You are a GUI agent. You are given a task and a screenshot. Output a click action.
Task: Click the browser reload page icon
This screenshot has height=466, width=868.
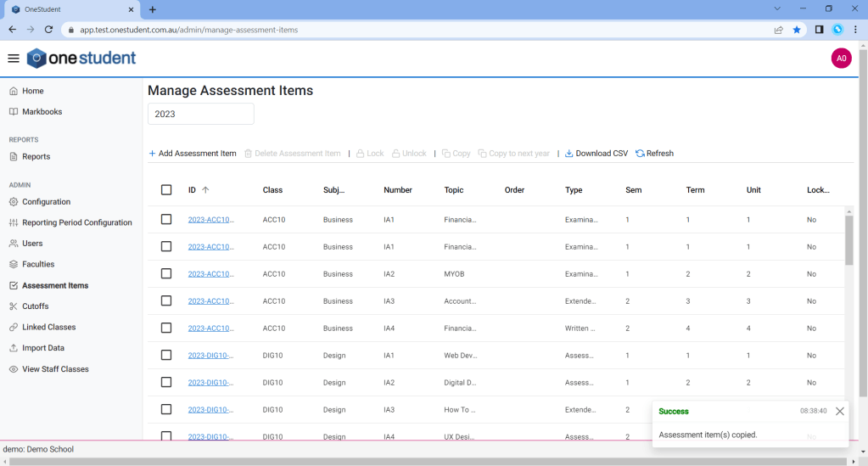pos(48,30)
